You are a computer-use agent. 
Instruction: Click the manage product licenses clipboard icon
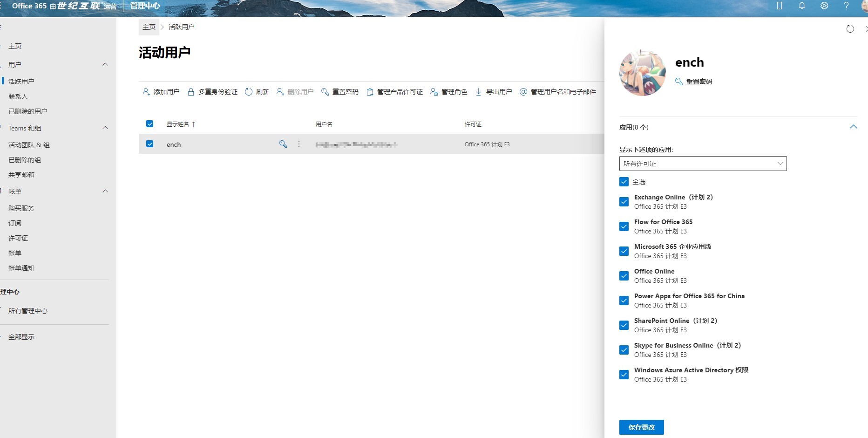(370, 92)
